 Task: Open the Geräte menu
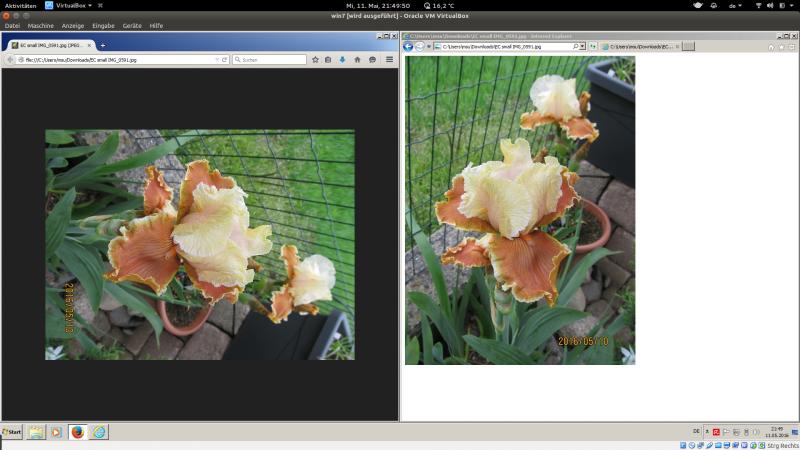point(132,25)
